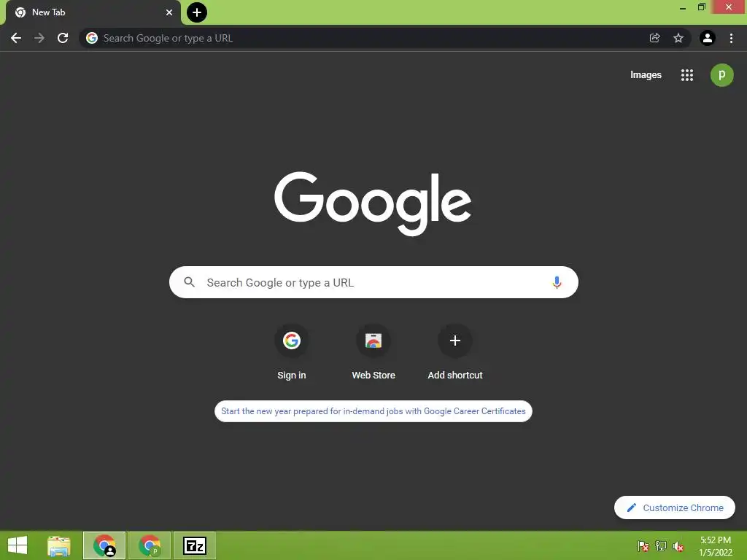Click the forward navigation arrow
The height and width of the screenshot is (560, 747).
(39, 38)
